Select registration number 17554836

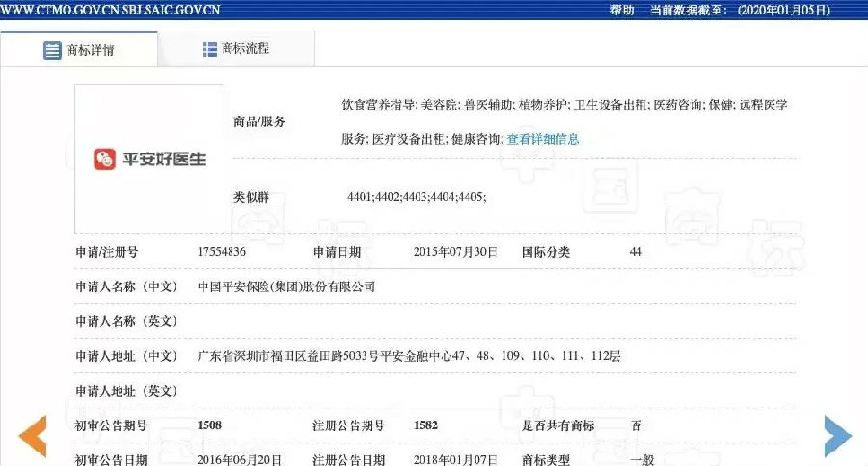[x=222, y=252]
